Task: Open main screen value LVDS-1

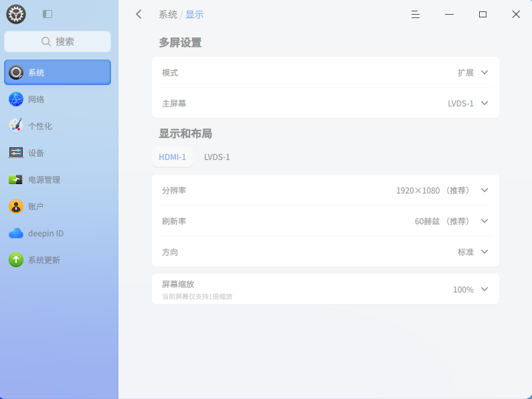Action: (461, 104)
